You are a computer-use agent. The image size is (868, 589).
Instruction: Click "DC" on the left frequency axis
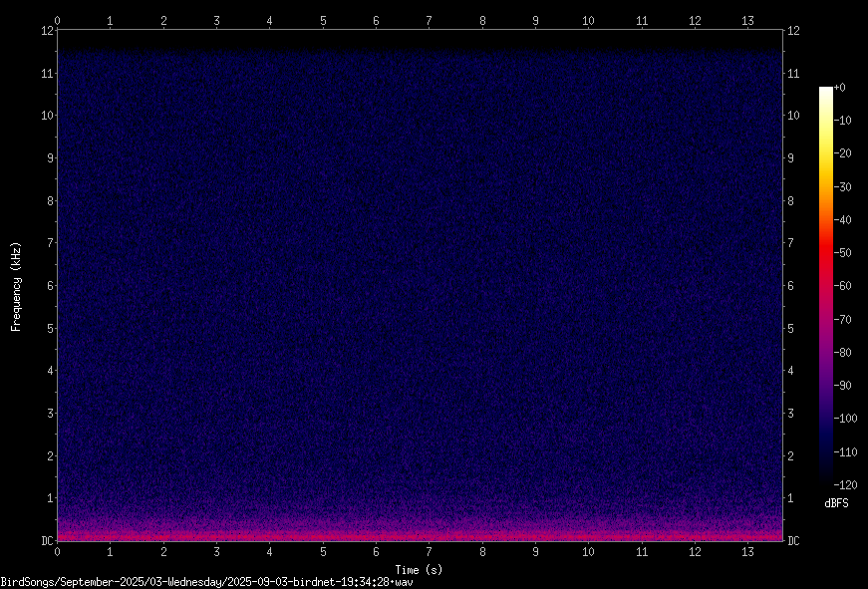pos(47,541)
